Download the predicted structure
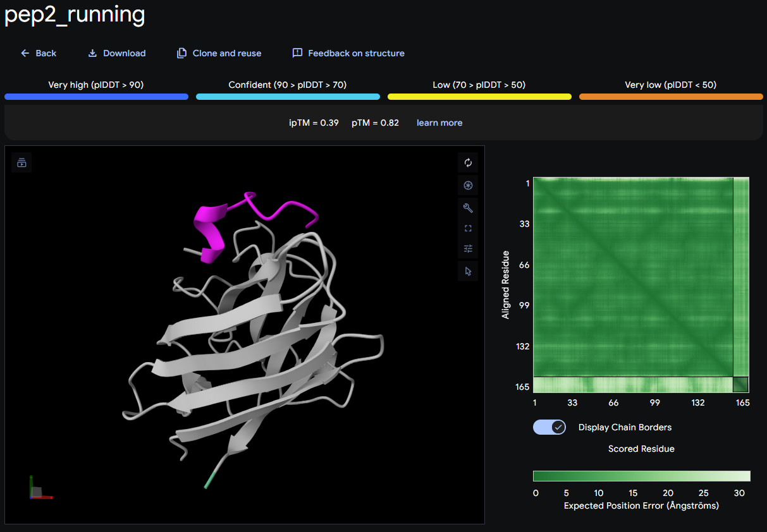 (116, 53)
